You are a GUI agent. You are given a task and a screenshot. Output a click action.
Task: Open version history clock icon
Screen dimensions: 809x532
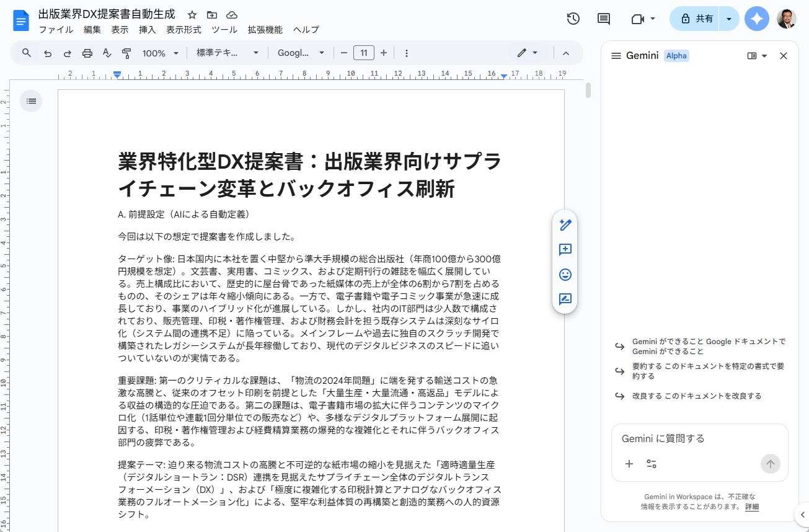tap(573, 19)
